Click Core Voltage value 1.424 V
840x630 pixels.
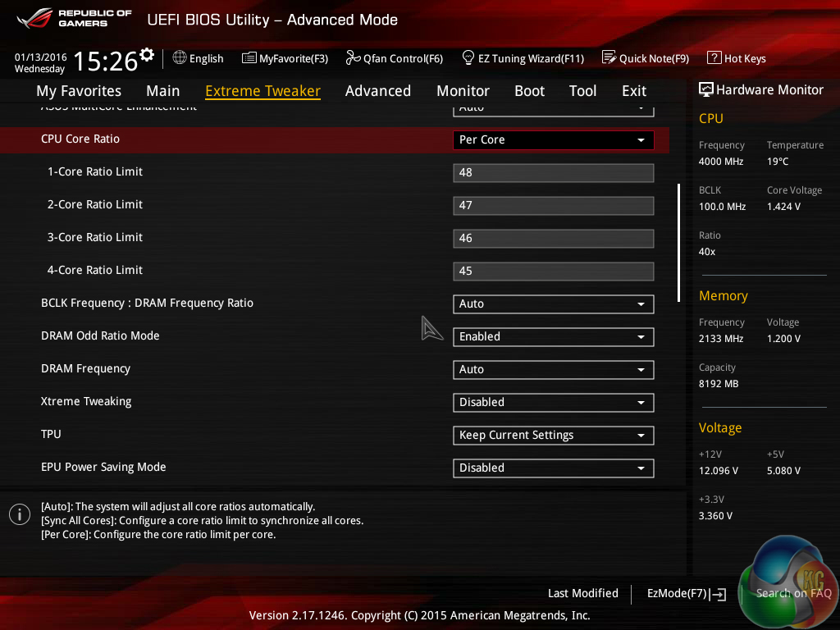pos(783,207)
